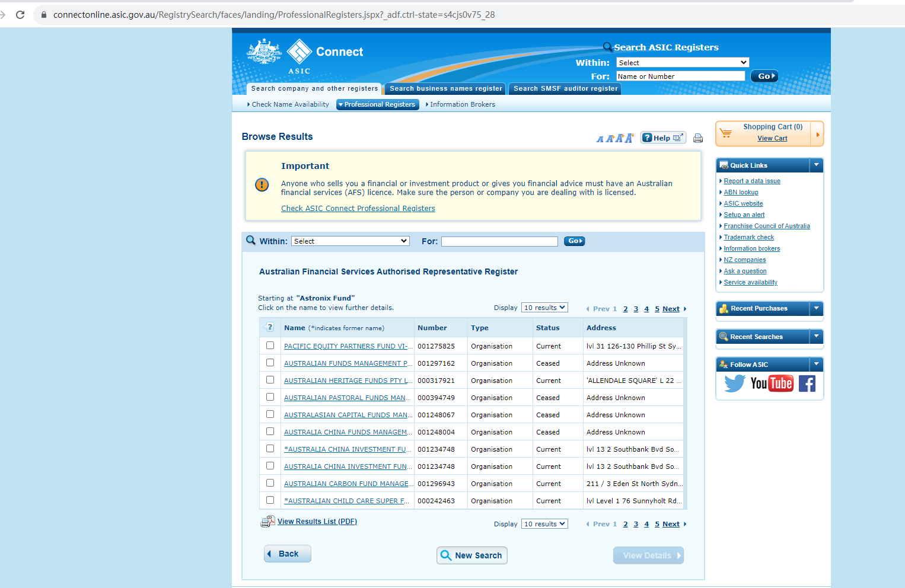Click the header Name or Number field

[680, 76]
